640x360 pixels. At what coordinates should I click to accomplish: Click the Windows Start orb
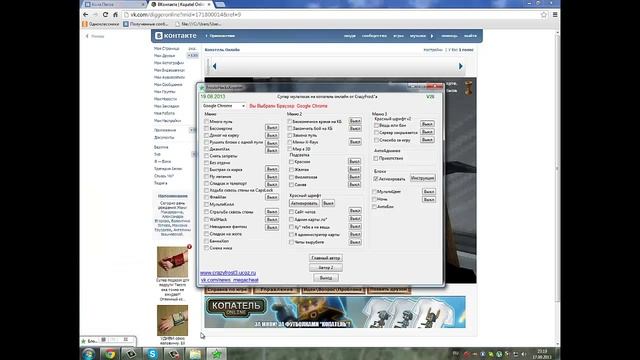[x=89, y=353]
